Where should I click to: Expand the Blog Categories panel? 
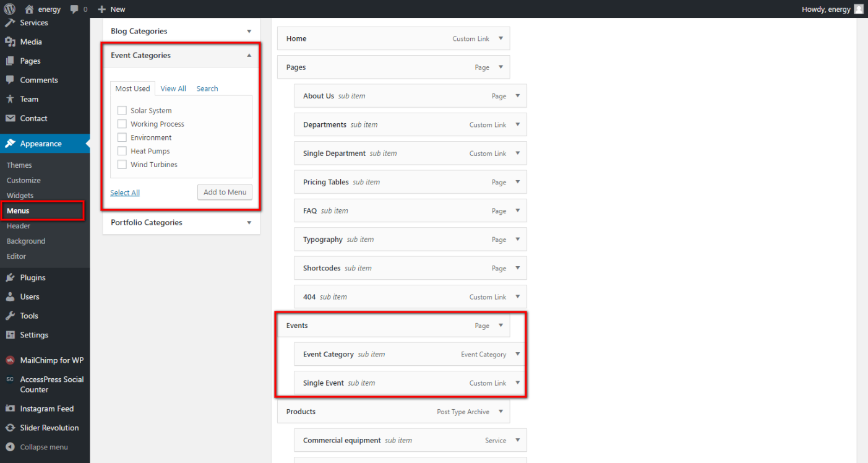[x=249, y=31]
